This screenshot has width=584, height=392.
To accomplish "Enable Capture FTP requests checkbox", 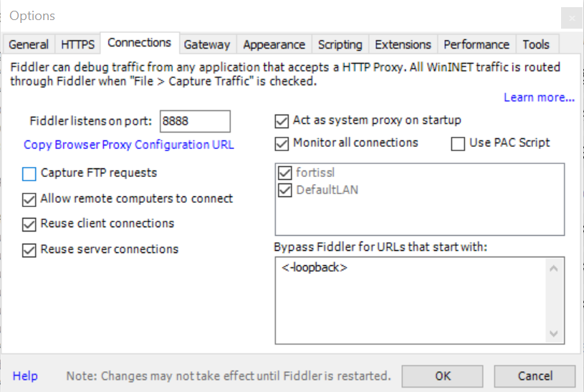I will pos(29,173).
